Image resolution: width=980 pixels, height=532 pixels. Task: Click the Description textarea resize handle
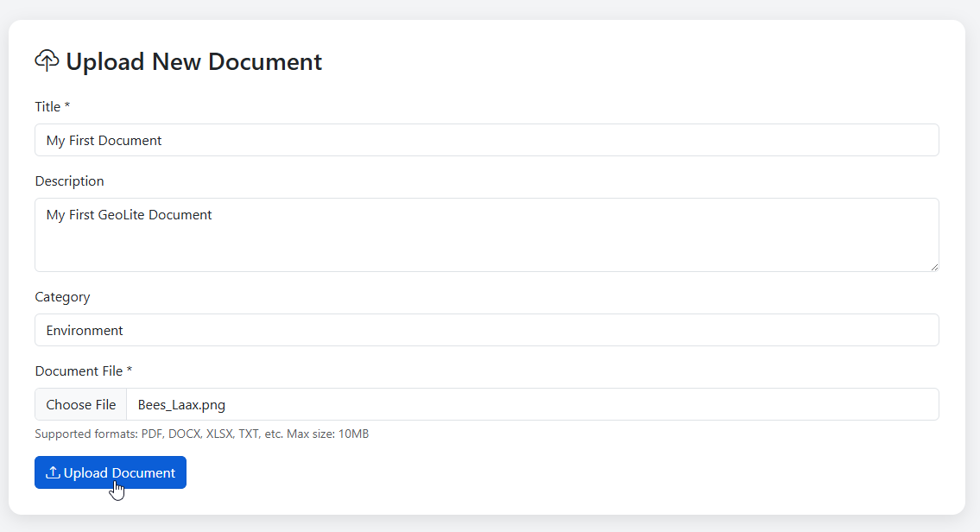tap(933, 266)
